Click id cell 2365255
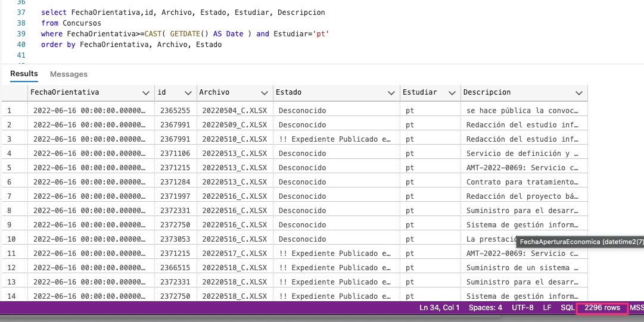Viewport: 644px width, 322px height. point(175,110)
